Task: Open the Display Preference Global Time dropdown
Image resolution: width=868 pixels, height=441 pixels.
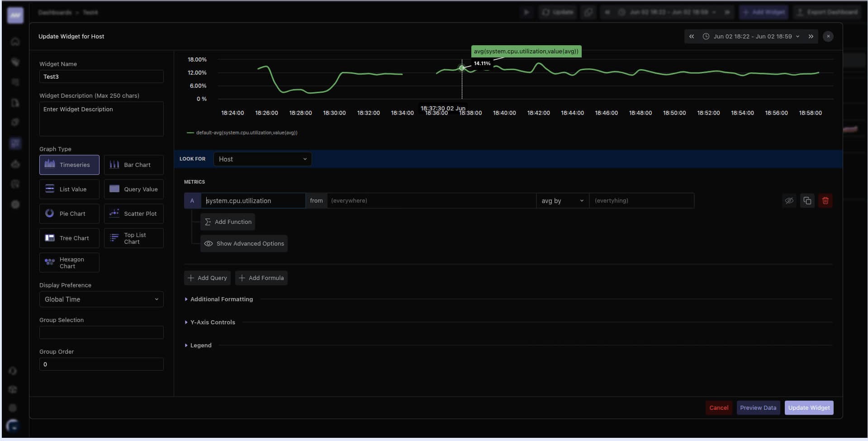Action: (x=101, y=299)
